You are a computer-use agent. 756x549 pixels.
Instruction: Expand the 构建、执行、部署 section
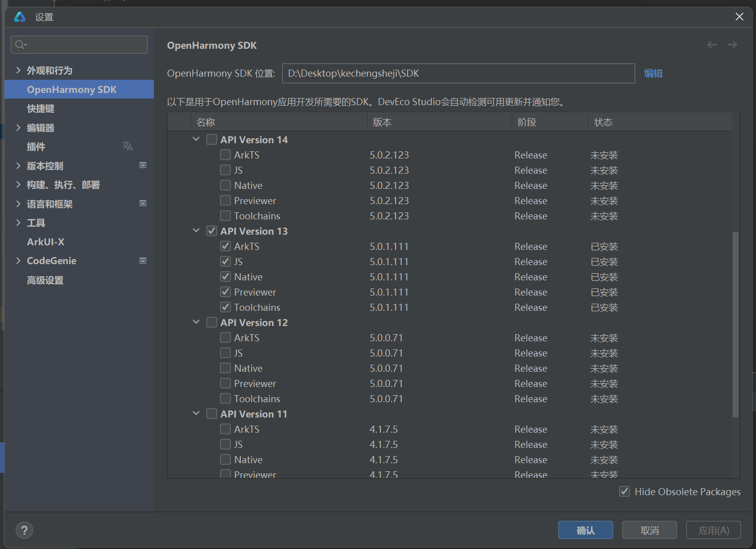pos(18,184)
